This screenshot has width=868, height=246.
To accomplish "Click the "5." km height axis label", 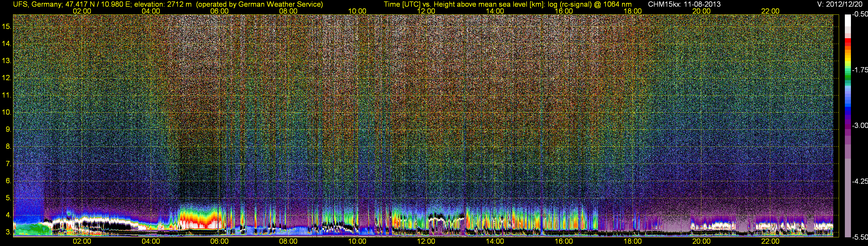I will point(8,198).
